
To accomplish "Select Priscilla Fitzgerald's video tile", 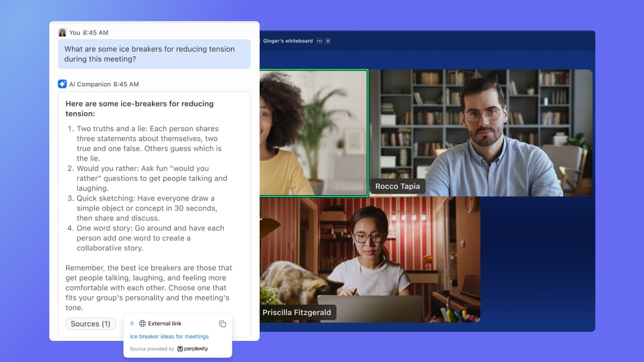I will [370, 259].
